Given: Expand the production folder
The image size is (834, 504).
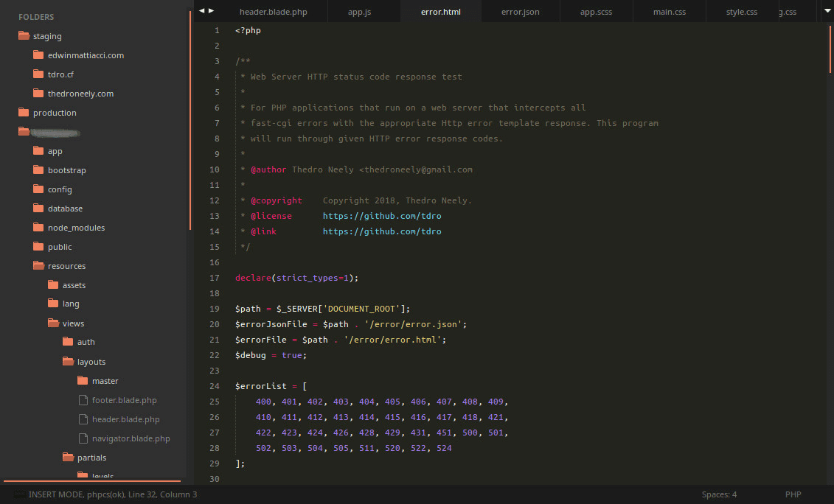Looking at the screenshot, I should tap(55, 113).
